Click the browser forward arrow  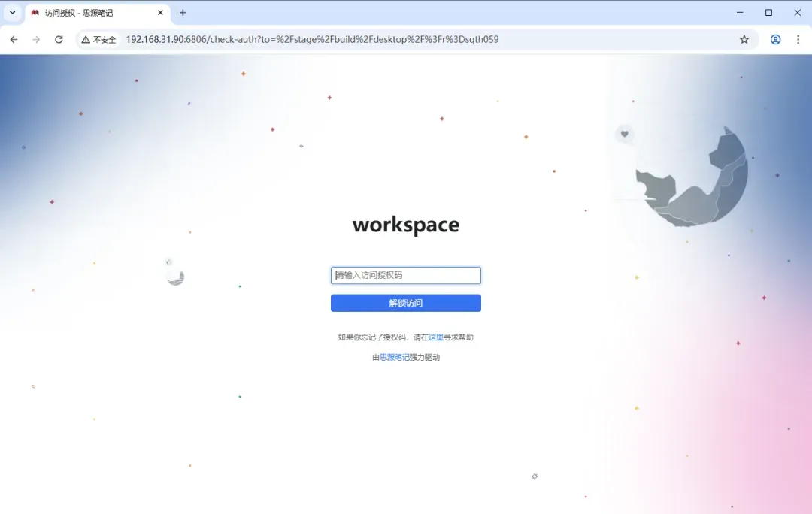point(36,39)
